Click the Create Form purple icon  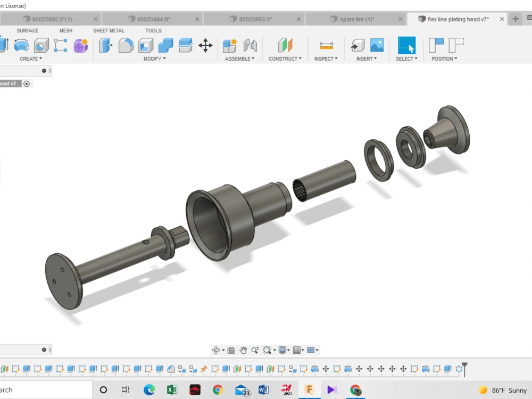click(x=81, y=45)
